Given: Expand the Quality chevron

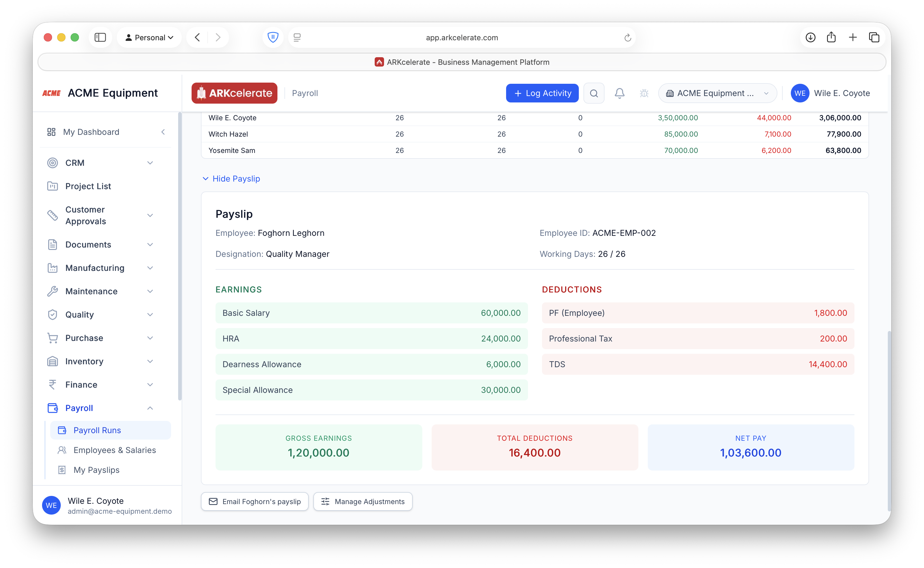Looking at the screenshot, I should [150, 314].
